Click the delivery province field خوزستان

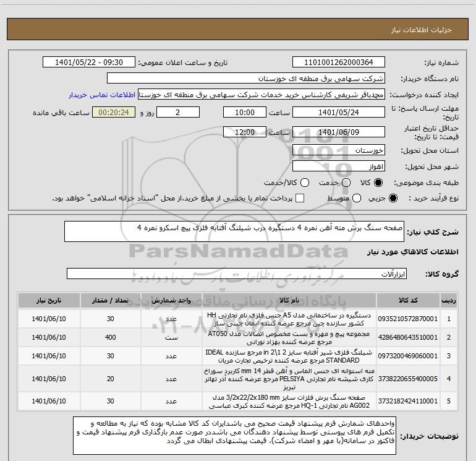(x=339, y=150)
